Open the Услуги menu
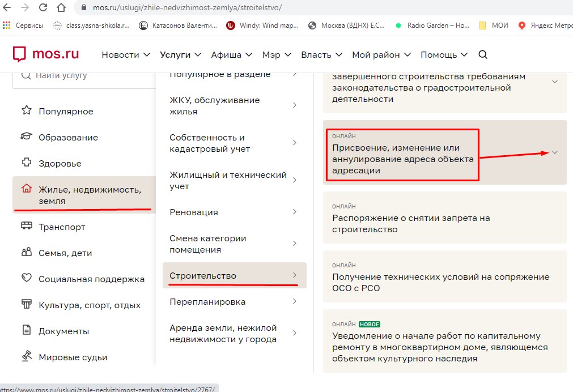 click(x=181, y=55)
